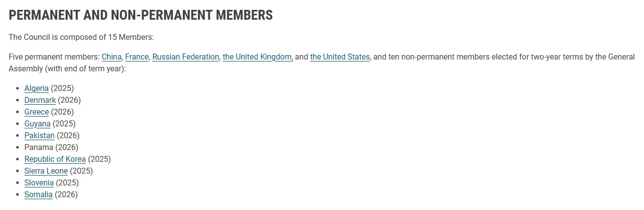Viewport: 644px width, 210px height.
Task: Click the Permanent and Non-Permanent Members heading
Action: pyautogui.click(x=141, y=15)
